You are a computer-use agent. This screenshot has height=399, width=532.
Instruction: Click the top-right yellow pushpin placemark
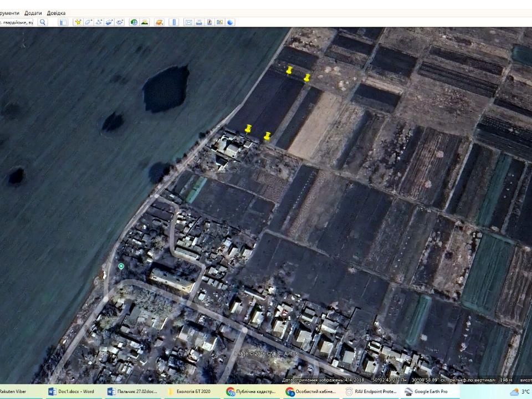click(x=306, y=78)
